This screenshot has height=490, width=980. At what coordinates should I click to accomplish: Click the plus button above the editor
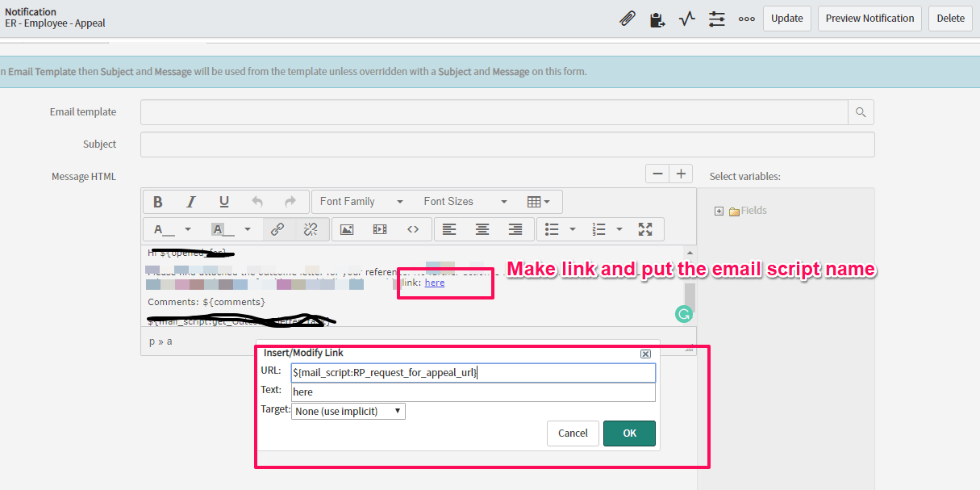click(x=681, y=174)
